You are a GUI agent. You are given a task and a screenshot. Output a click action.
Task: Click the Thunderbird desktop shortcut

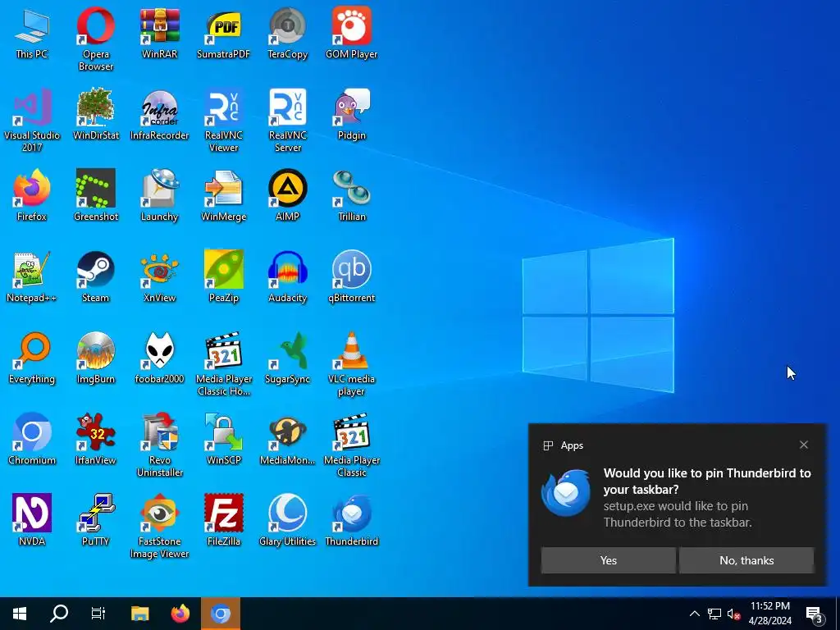(351, 520)
